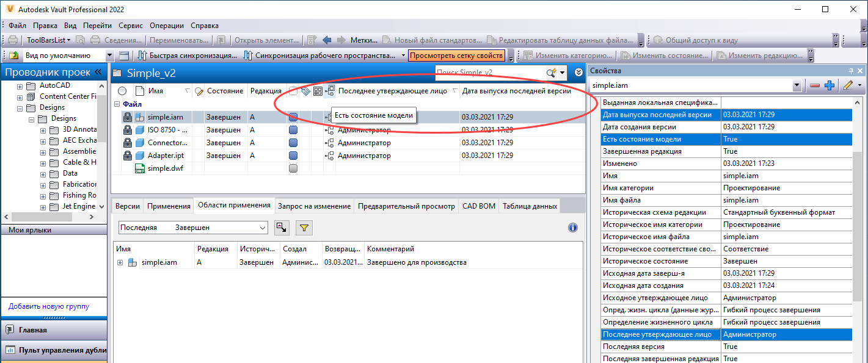Select the Adapter.ipt file row

(348, 156)
